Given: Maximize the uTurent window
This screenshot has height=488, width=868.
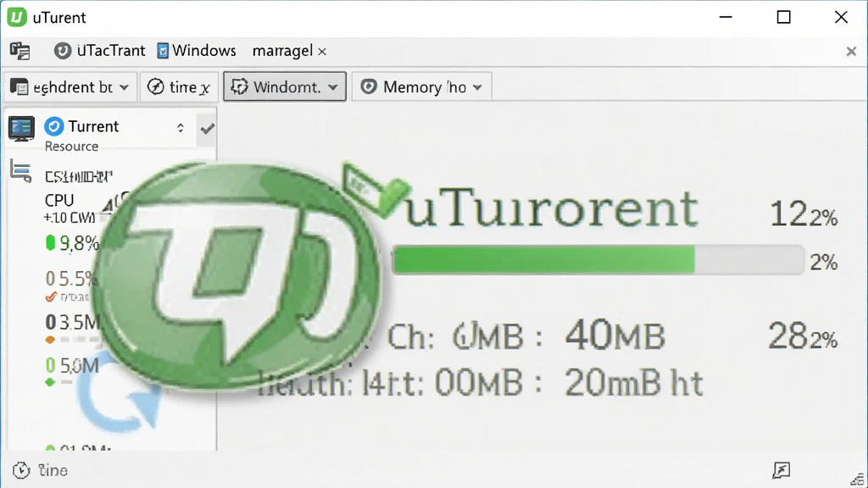Looking at the screenshot, I should coord(784,17).
